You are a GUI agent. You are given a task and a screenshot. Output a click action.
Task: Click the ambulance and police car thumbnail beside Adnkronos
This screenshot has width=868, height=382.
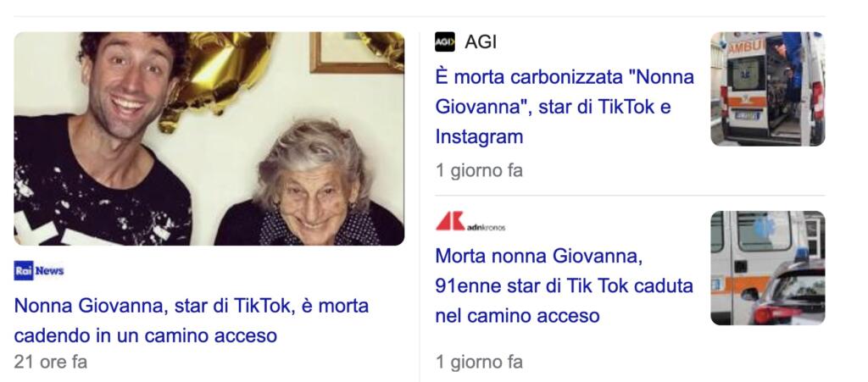pyautogui.click(x=768, y=269)
